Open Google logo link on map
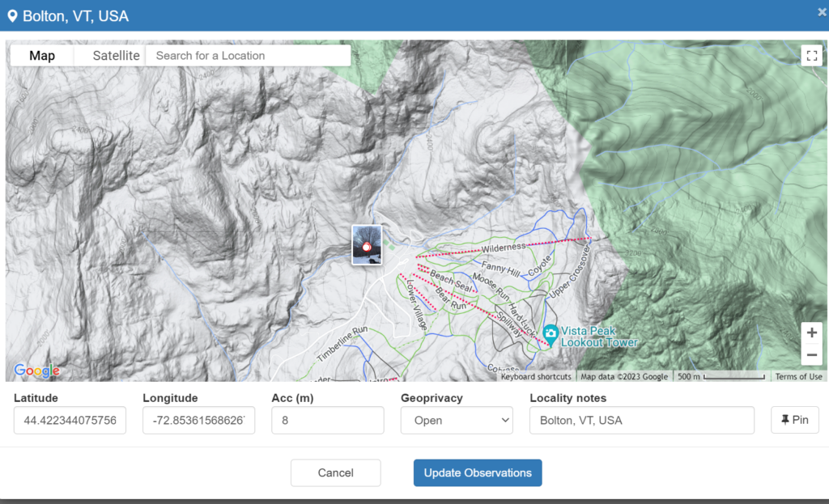This screenshot has width=829, height=504. pos(36,371)
